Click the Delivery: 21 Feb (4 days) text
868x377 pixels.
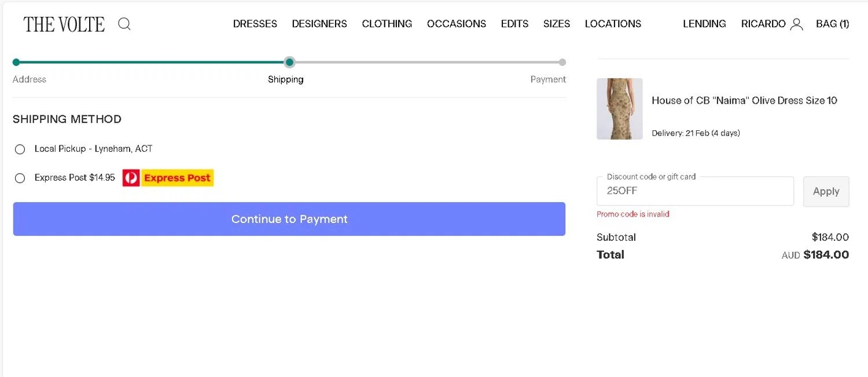[x=696, y=133]
